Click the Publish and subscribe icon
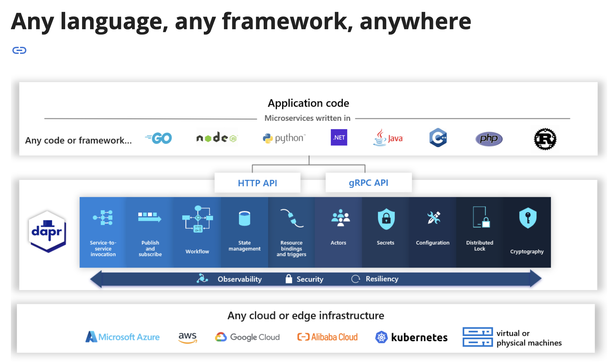 click(x=150, y=217)
